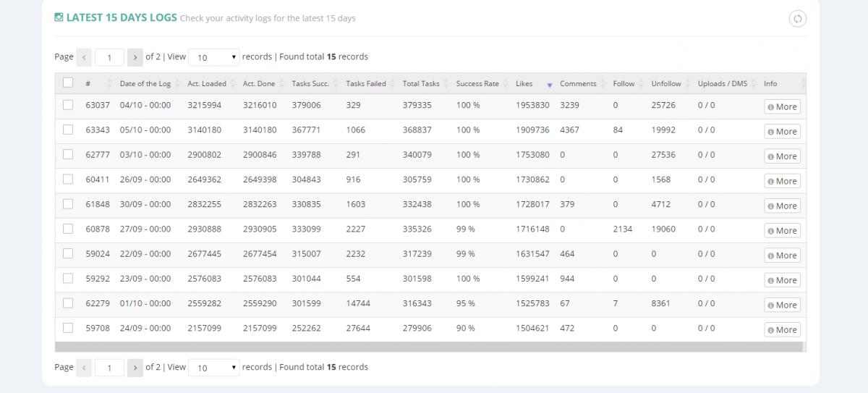Screen dimensions: 868x393
Task: Open More info for log 63343
Action: coord(782,131)
